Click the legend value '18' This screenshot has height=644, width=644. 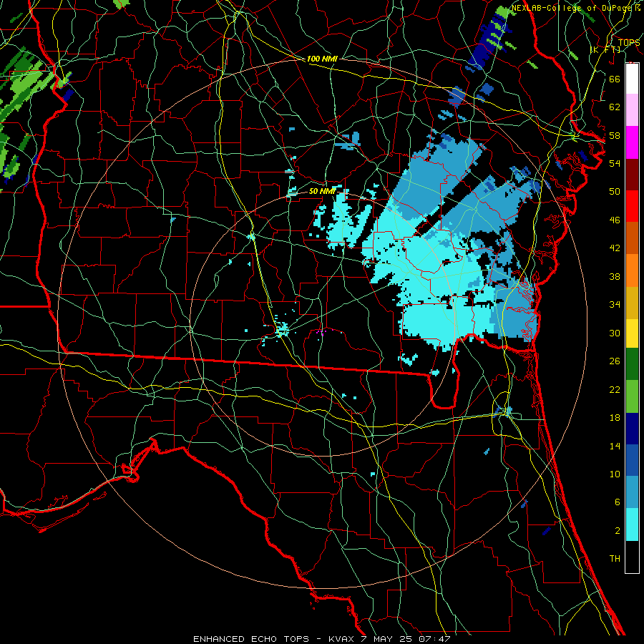[615, 418]
